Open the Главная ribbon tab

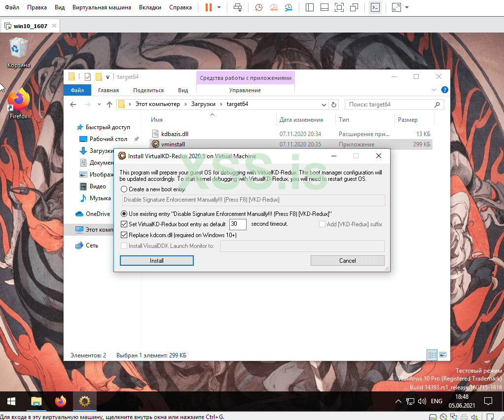(108, 90)
